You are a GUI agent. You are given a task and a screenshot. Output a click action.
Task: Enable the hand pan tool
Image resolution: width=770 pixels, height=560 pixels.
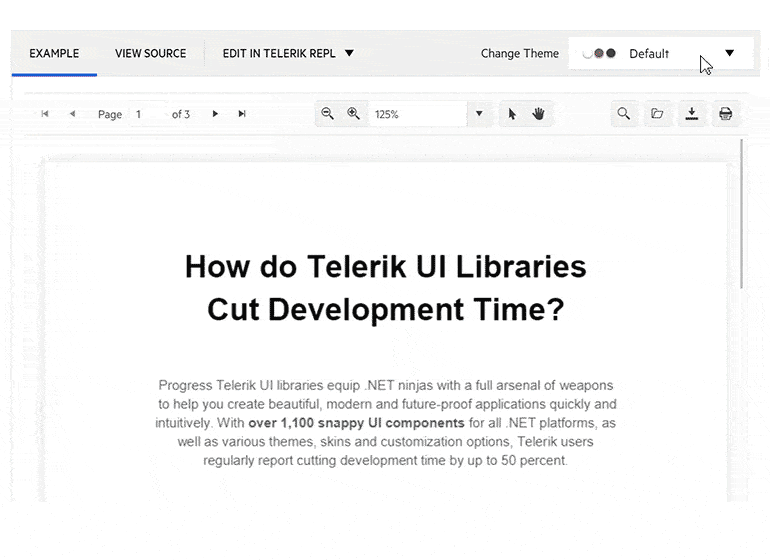coord(538,114)
